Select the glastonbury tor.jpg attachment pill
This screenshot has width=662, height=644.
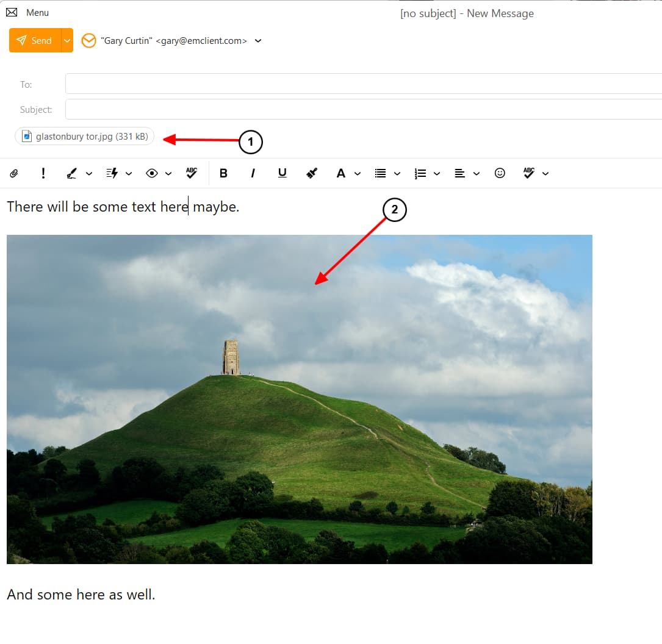[x=84, y=136]
